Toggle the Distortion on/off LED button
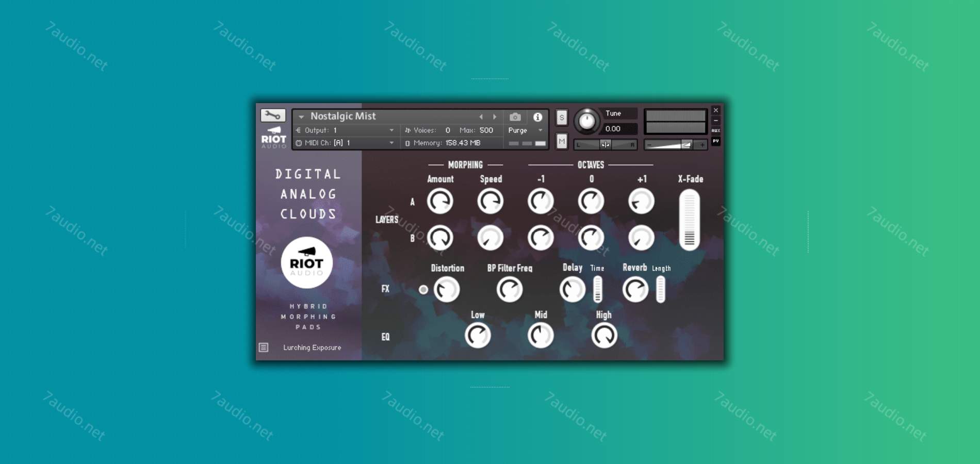 423,290
